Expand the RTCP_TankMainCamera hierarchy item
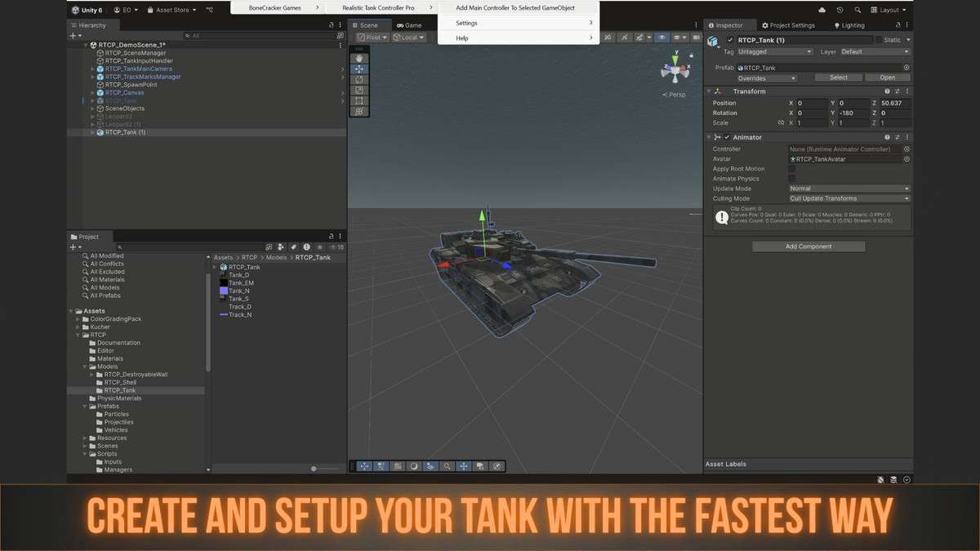 (x=93, y=69)
